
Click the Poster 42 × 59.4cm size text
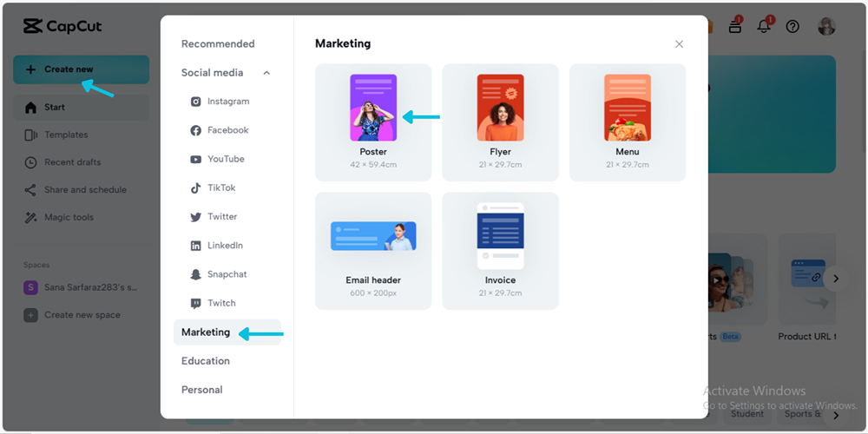click(373, 164)
